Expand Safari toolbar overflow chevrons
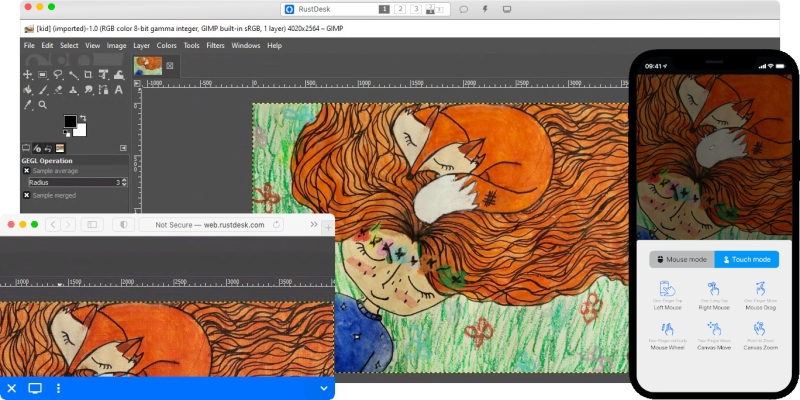This screenshot has height=400, width=800. pos(313,225)
